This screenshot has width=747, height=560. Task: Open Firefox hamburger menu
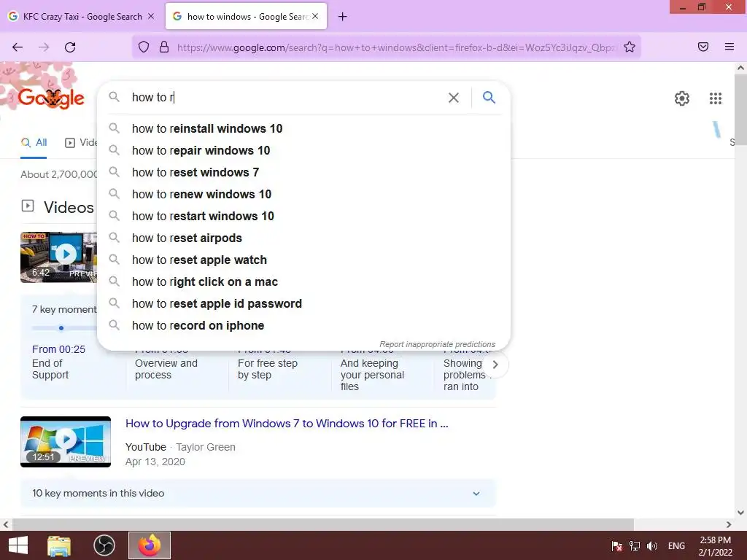[x=729, y=47]
